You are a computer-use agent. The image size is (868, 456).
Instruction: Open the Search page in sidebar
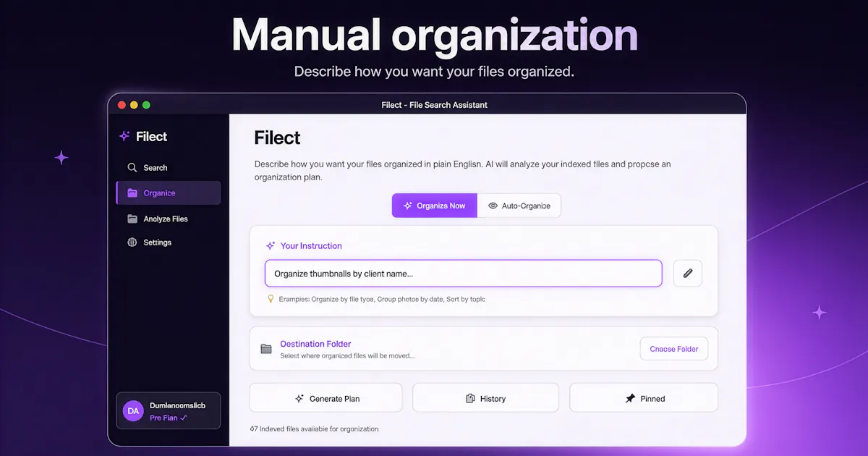tap(168, 167)
